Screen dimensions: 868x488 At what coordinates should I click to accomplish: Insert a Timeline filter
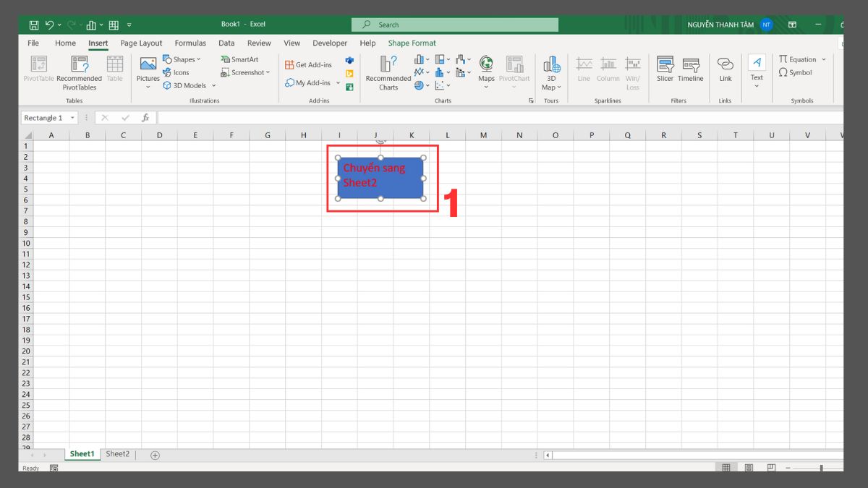click(x=689, y=71)
